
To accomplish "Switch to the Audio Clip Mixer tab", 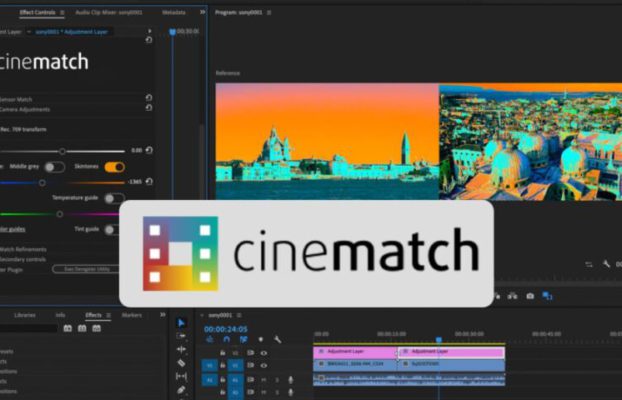I will [x=109, y=12].
